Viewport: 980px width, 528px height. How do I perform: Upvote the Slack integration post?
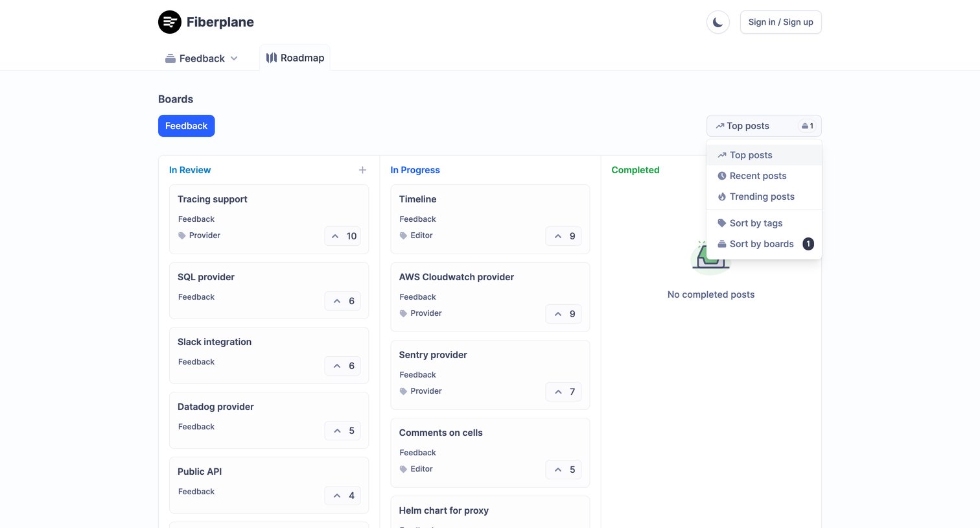pyautogui.click(x=342, y=366)
